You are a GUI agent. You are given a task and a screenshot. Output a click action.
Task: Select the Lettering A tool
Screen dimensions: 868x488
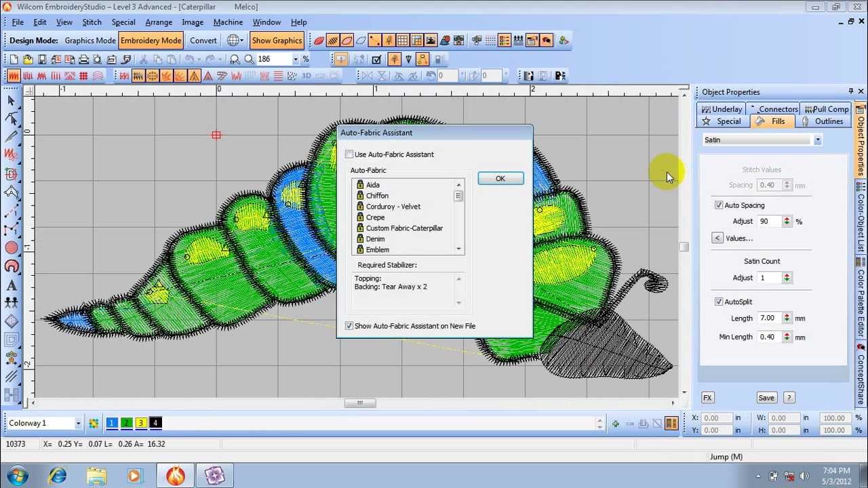point(12,285)
